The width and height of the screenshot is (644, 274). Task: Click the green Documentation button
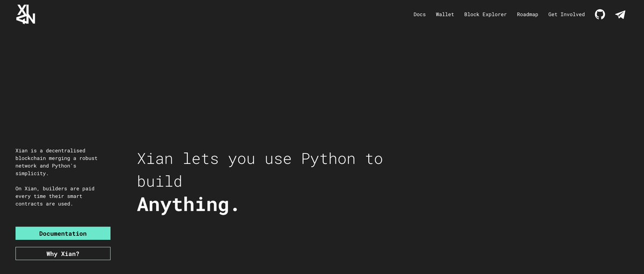point(63,233)
